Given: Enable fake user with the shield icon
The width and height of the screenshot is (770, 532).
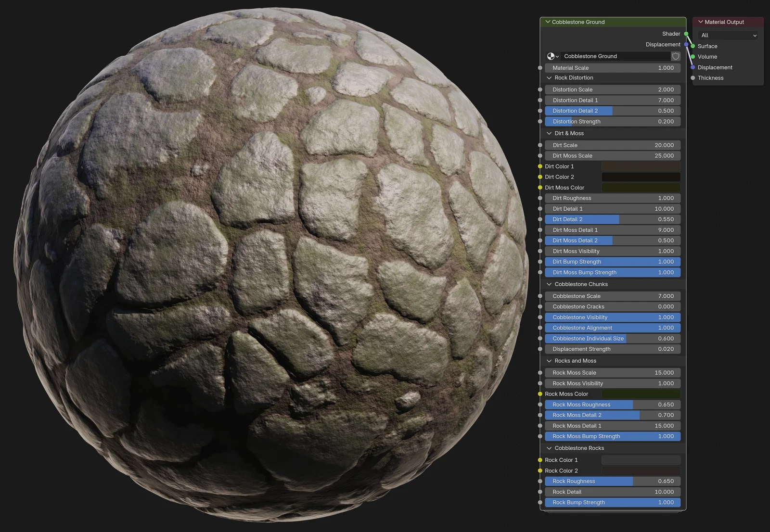Looking at the screenshot, I should 676,56.
